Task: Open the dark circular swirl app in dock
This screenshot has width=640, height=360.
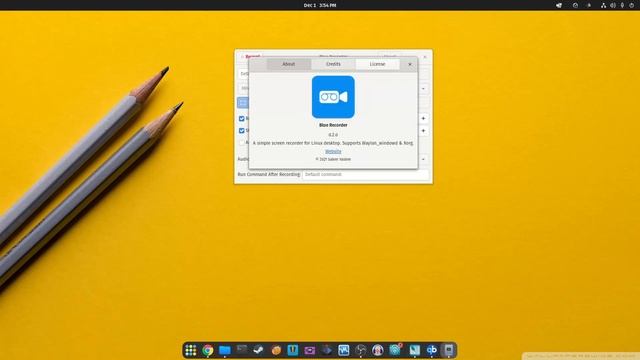Action: tap(361, 350)
